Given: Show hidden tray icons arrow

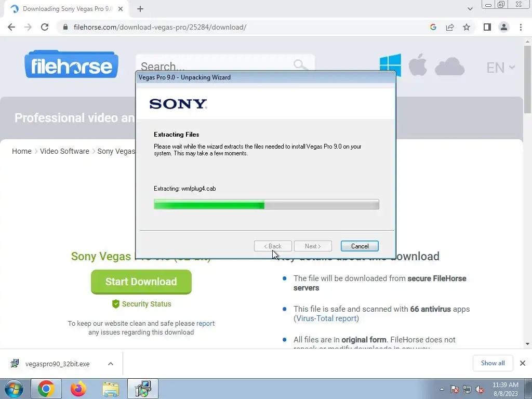Looking at the screenshot, I should click(x=442, y=389).
